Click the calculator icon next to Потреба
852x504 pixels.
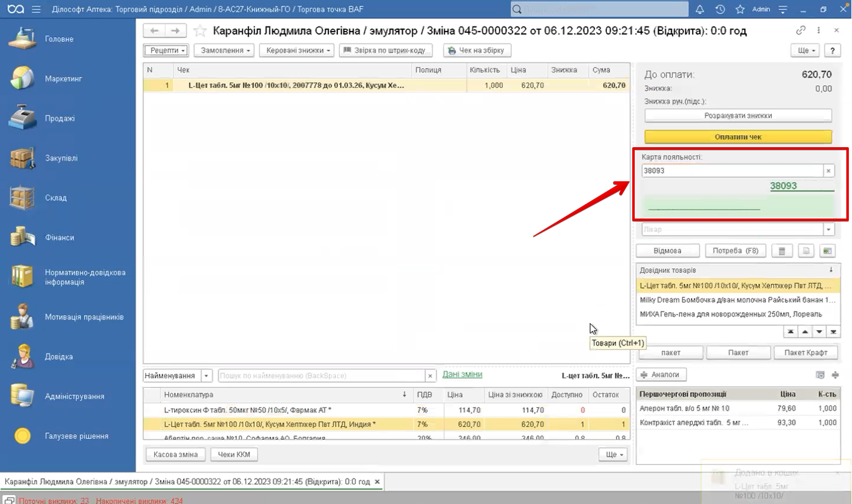(781, 251)
